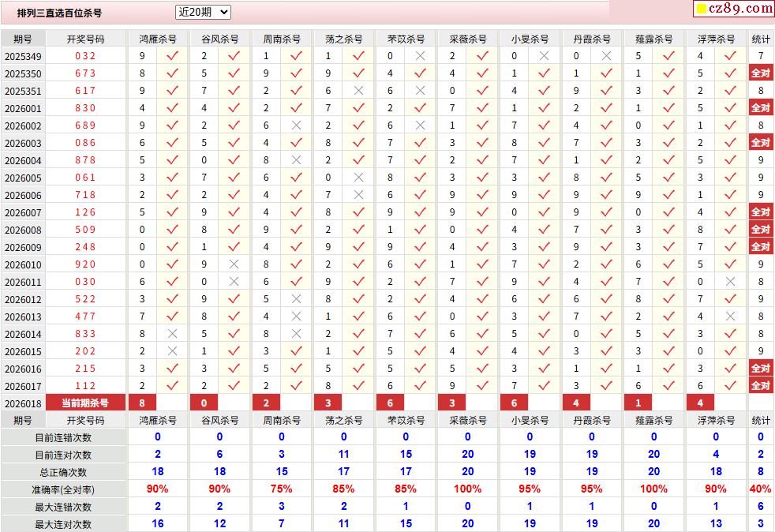
Task: Click 鸿雁 check mark in row 2025349
Action: pos(173,56)
